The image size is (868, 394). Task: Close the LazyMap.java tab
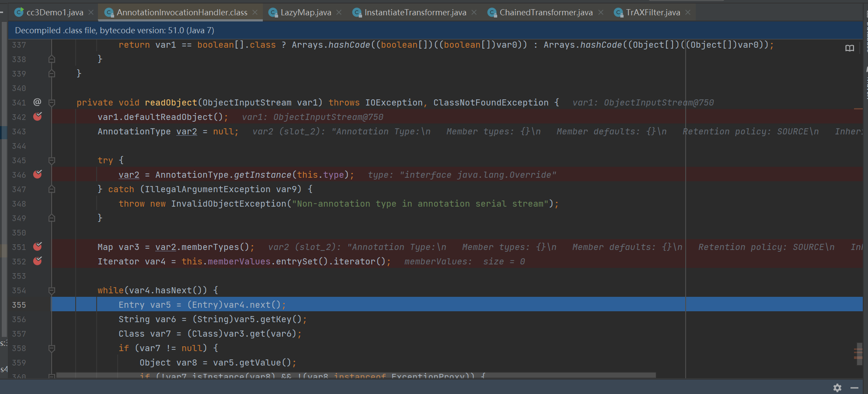(339, 12)
